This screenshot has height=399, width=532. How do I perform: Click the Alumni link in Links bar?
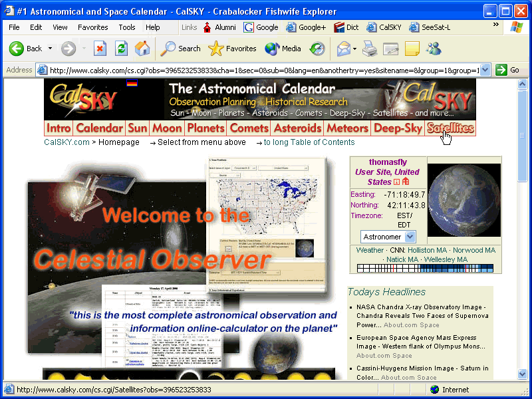(x=219, y=27)
